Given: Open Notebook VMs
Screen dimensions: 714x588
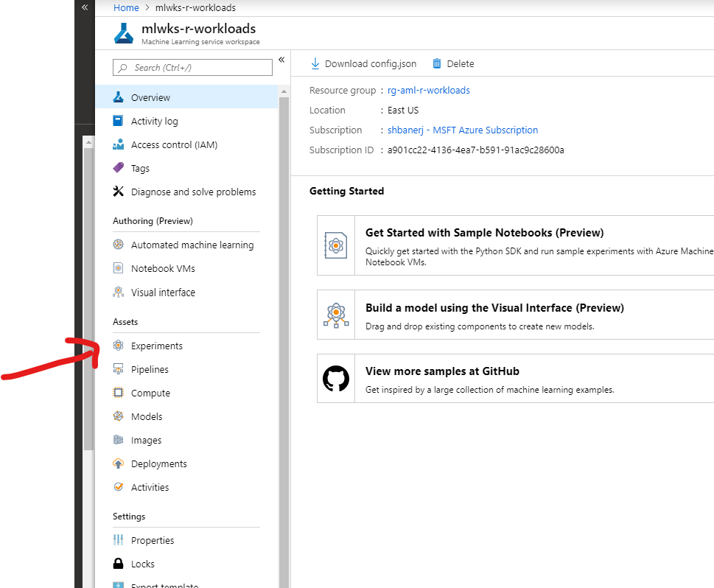Looking at the screenshot, I should [186, 268].
